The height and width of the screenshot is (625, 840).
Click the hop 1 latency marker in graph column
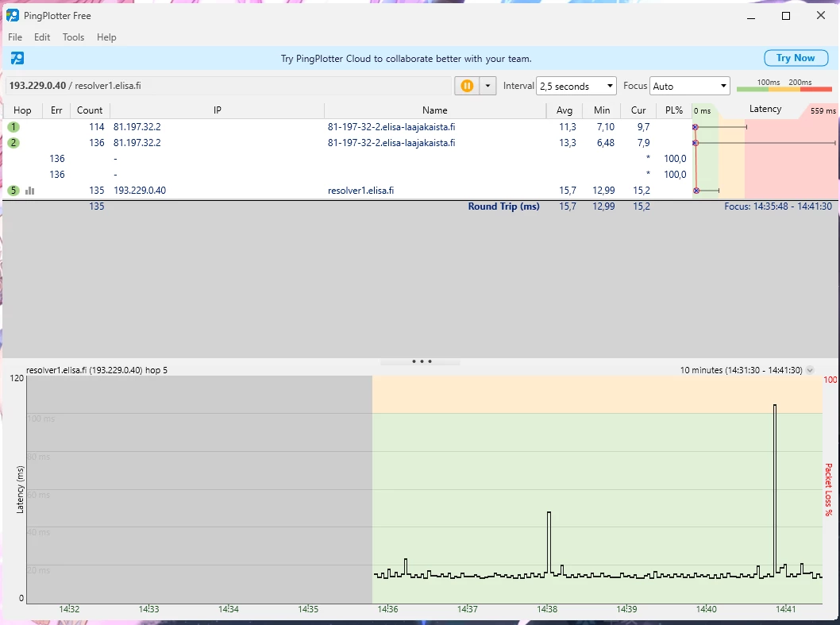pos(695,127)
